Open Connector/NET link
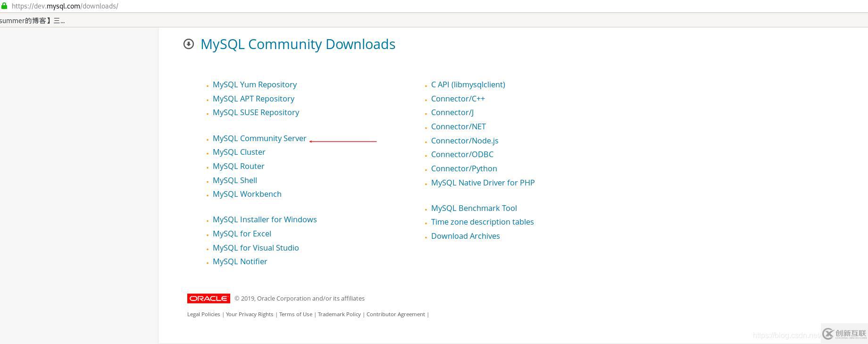The height and width of the screenshot is (344, 868). pos(459,126)
